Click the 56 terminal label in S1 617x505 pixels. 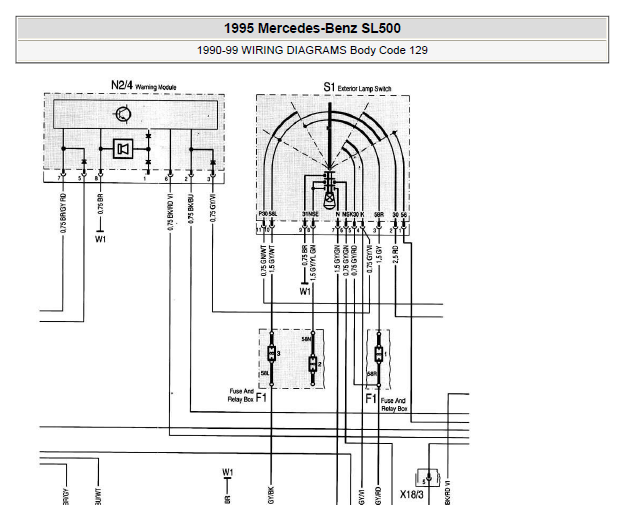pyautogui.click(x=404, y=215)
